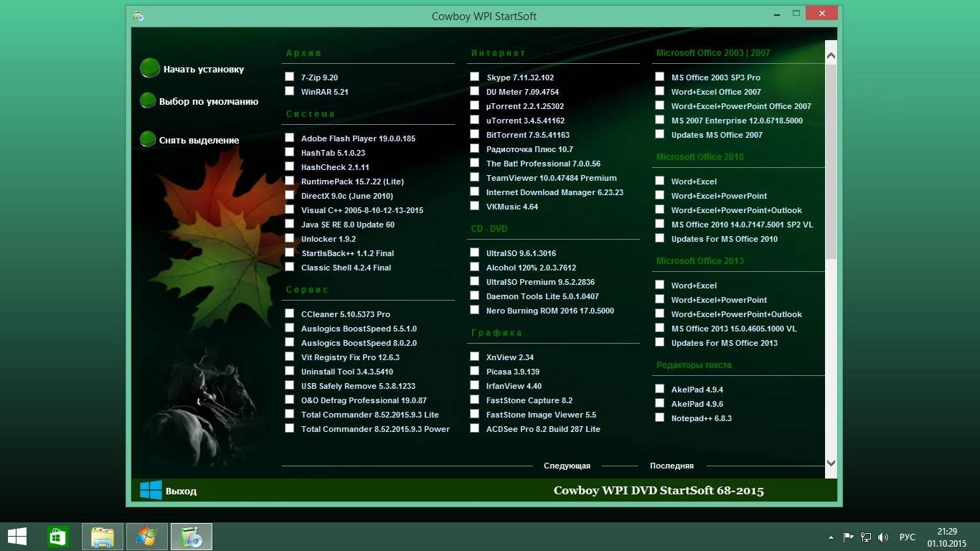Viewport: 980px width, 551px height.
Task: Click the Java SE RE 8.0 Update 60 label
Action: tap(348, 225)
